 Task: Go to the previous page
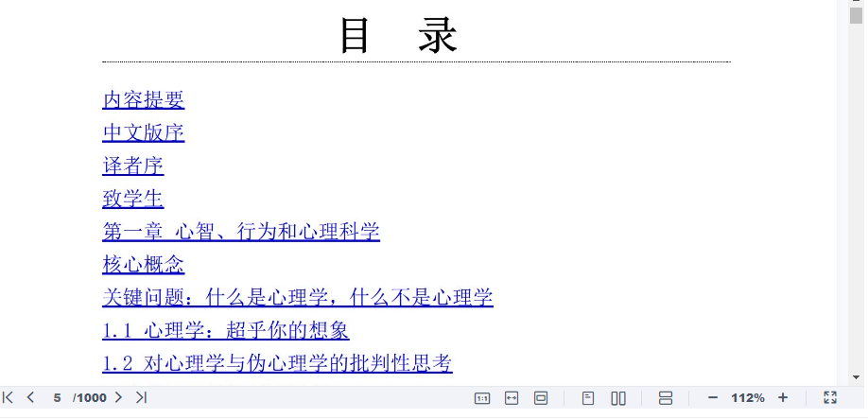click(30, 398)
